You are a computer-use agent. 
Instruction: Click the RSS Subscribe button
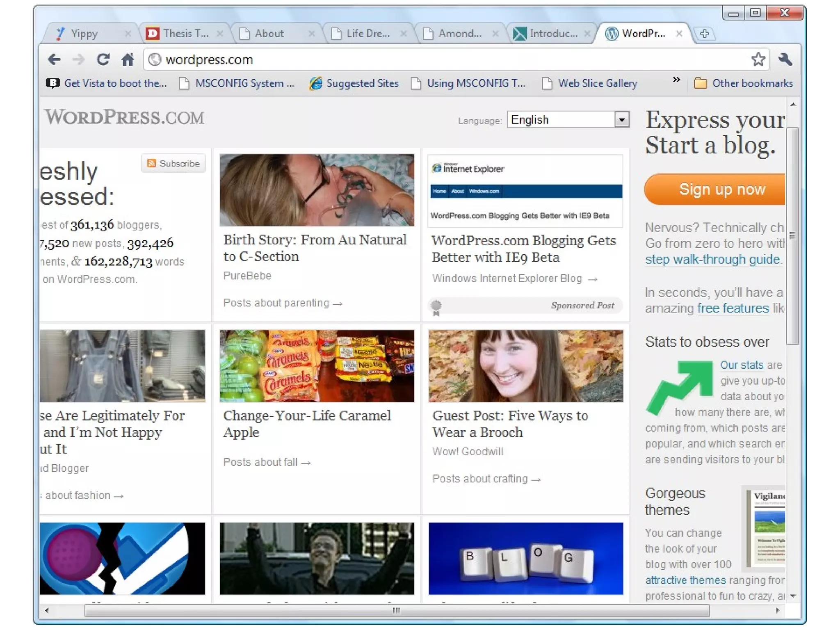(x=173, y=163)
